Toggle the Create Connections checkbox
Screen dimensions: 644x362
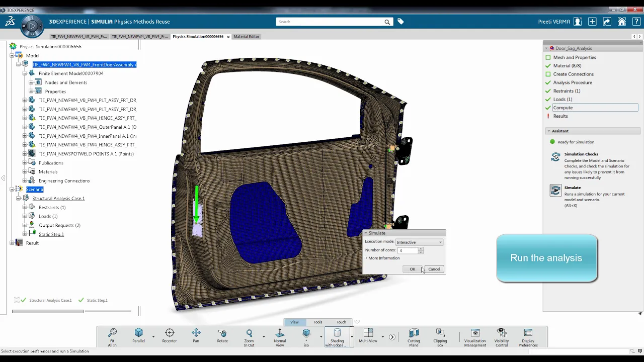[x=548, y=74]
